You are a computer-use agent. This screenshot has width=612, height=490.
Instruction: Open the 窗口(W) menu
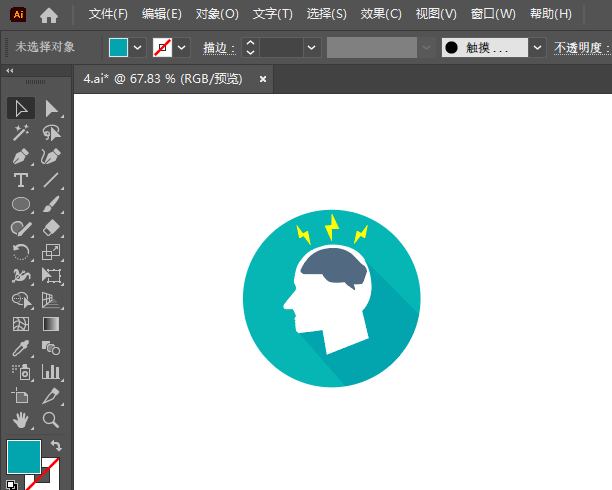[x=493, y=14]
